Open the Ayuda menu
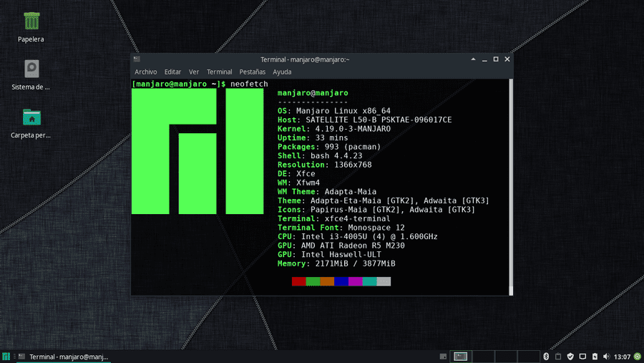This screenshot has width=644, height=363. pos(282,72)
